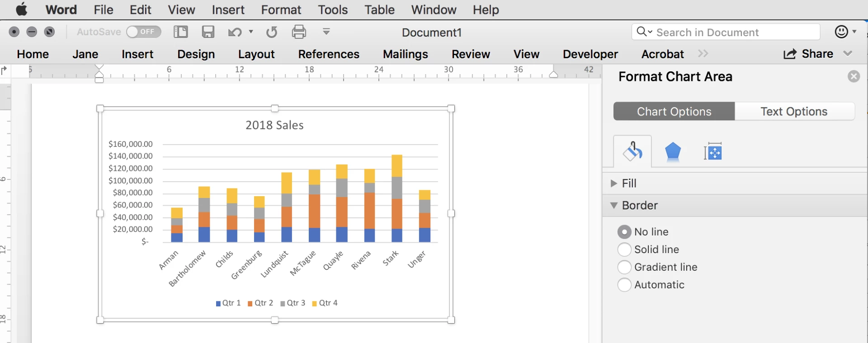Click the first line indent marker on ruler
Viewport: 868px width, 343px height.
pyautogui.click(x=99, y=67)
